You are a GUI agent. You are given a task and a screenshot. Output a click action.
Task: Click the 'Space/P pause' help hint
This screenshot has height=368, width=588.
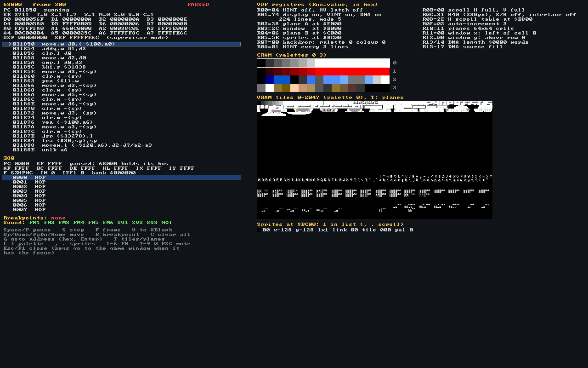[27, 230]
